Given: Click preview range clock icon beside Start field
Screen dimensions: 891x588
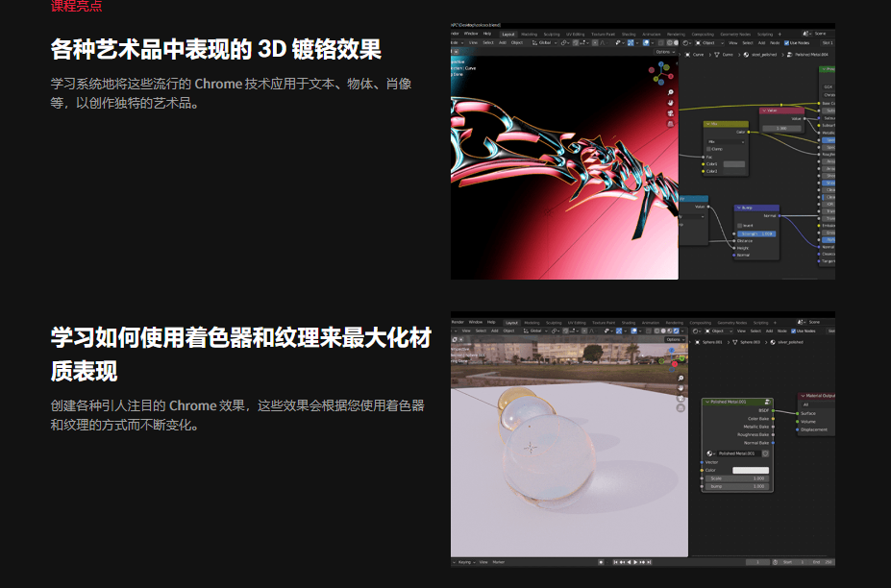Looking at the screenshot, I should click(x=775, y=562).
